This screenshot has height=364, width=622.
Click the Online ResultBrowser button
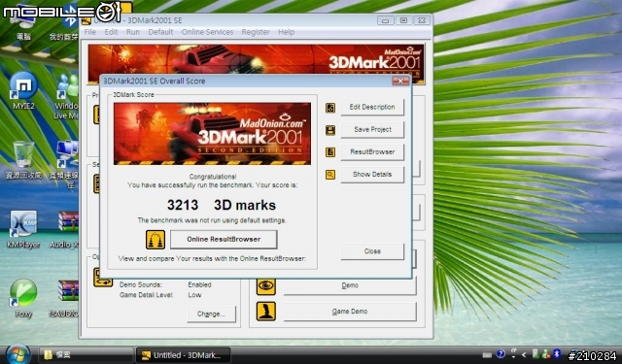[x=224, y=239]
